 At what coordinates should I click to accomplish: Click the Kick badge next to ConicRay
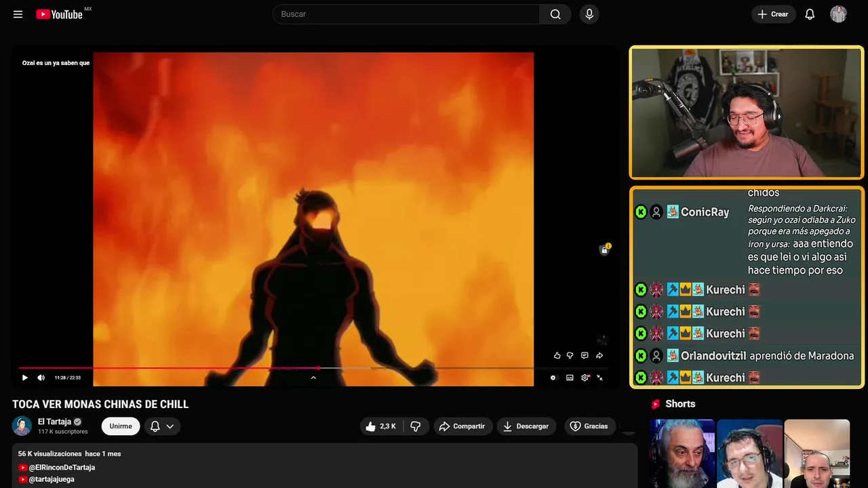click(641, 212)
